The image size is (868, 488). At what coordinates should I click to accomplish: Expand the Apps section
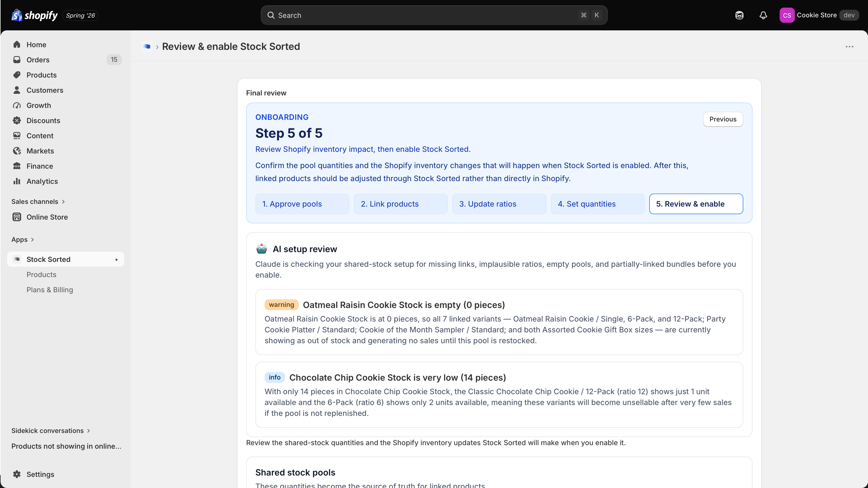coord(22,239)
